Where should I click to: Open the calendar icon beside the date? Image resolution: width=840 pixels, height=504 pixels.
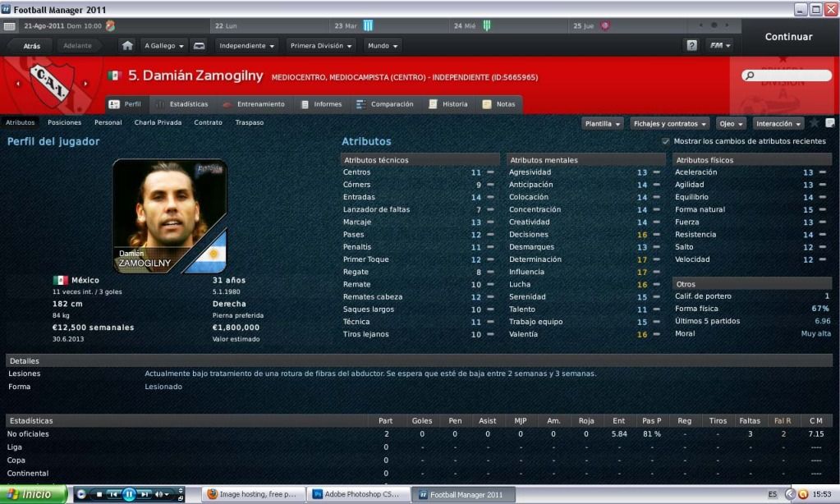coord(9,25)
